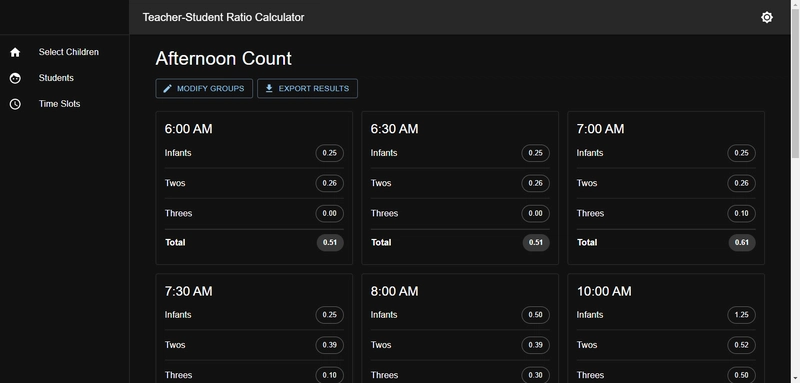Click Total label in 6:00 AM card
The height and width of the screenshot is (383, 800).
[x=175, y=243]
